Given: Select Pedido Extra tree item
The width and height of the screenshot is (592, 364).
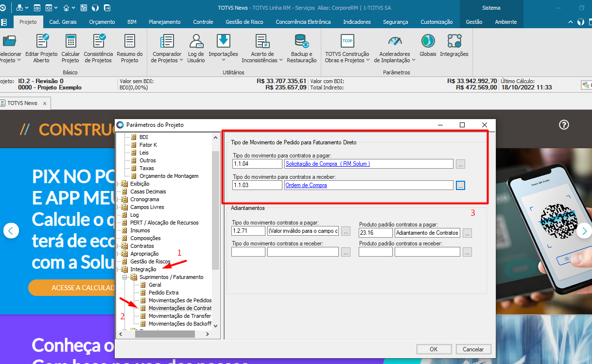Looking at the screenshot, I should pos(163,293).
